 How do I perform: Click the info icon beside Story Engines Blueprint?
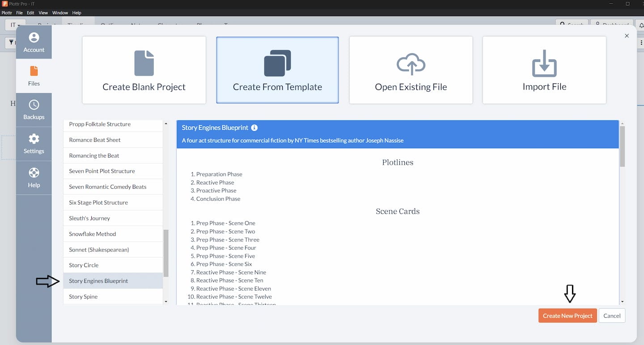pyautogui.click(x=254, y=128)
